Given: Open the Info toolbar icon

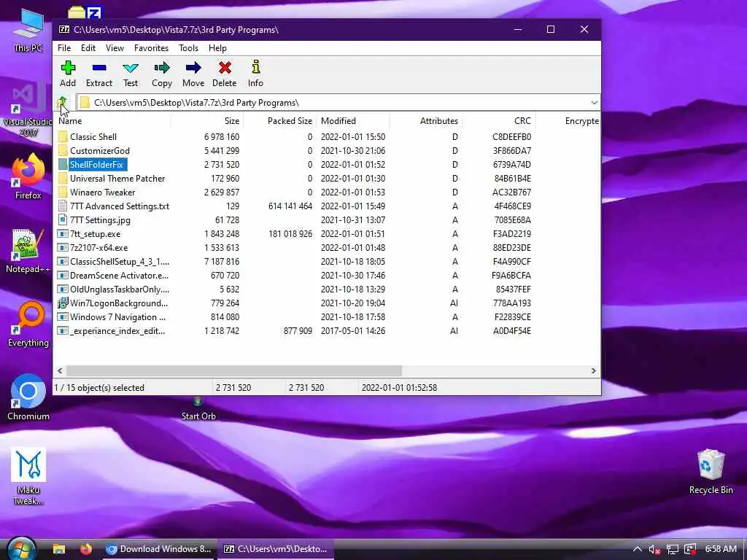Looking at the screenshot, I should (x=256, y=67).
